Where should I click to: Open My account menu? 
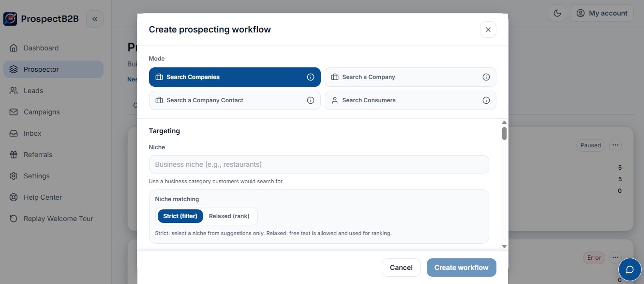(602, 13)
